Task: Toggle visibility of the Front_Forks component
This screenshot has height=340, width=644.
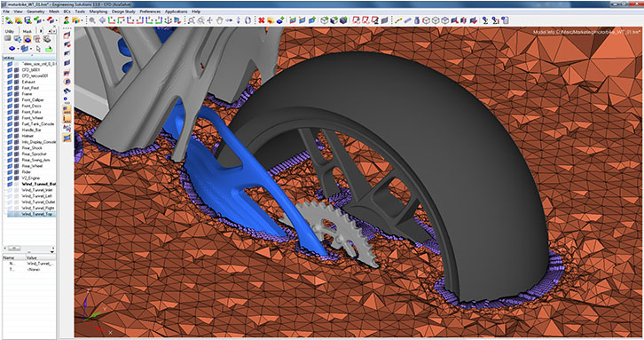Action: coord(10,112)
